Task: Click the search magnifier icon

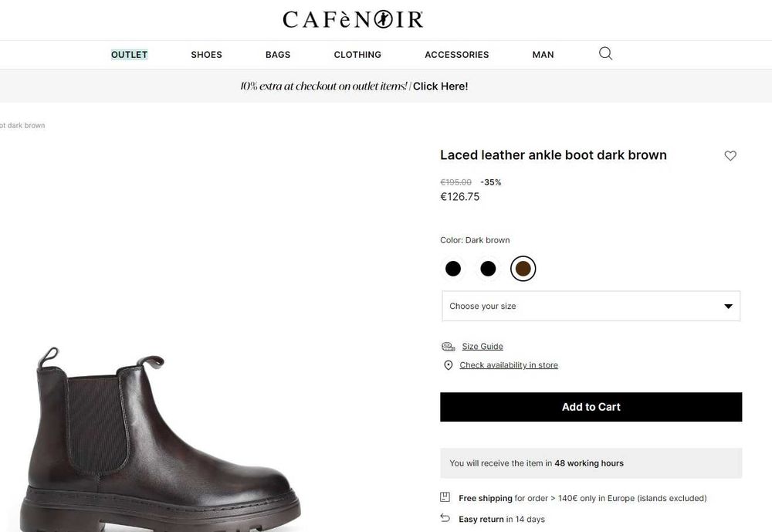Action: [x=605, y=53]
